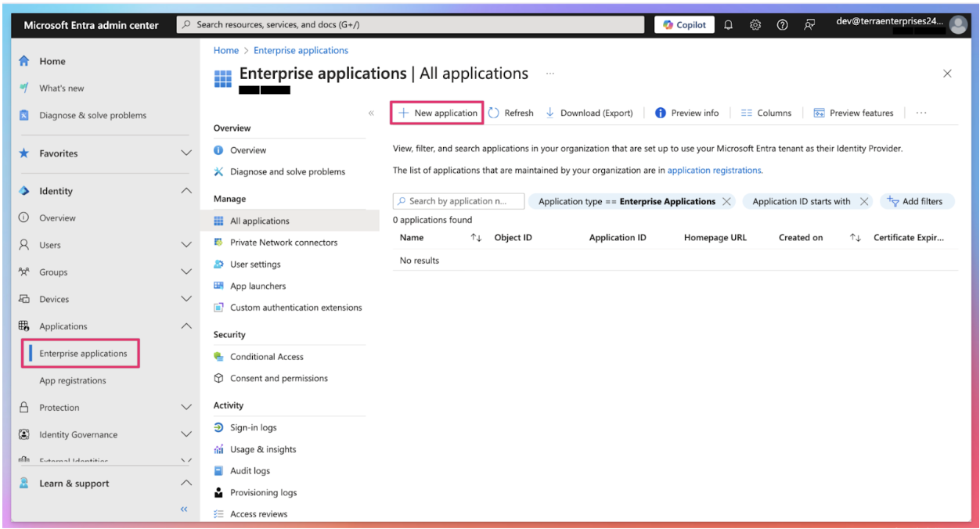Open the Columns chooser
This screenshot has width=980, height=529.
(766, 113)
